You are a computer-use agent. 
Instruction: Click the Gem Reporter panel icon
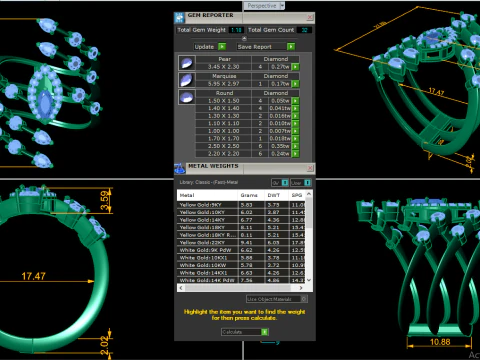(x=179, y=17)
